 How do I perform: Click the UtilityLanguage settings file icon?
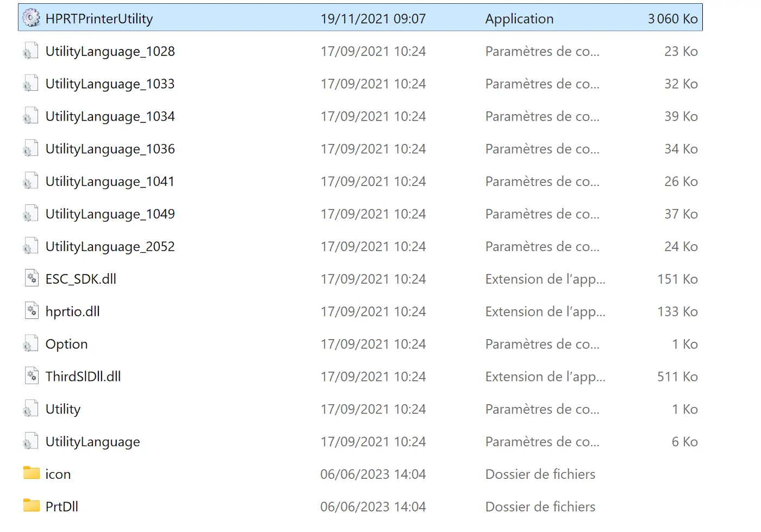pyautogui.click(x=30, y=442)
